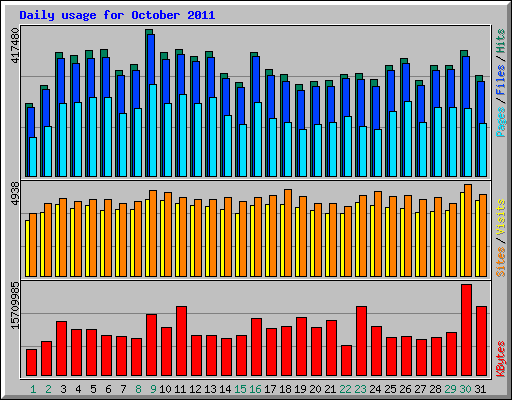Click day label 1 on the x-axis
This screenshot has height=400, width=512.
(x=33, y=389)
